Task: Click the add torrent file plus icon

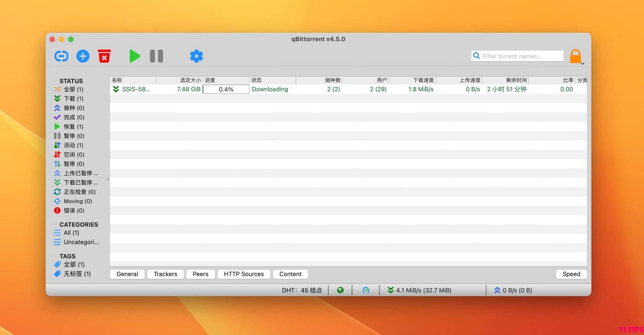Action: coord(83,56)
